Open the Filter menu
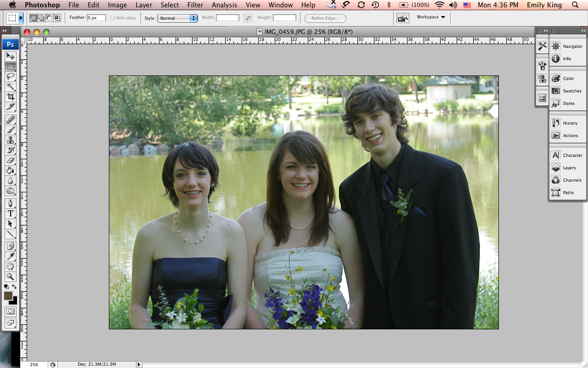 195,5
